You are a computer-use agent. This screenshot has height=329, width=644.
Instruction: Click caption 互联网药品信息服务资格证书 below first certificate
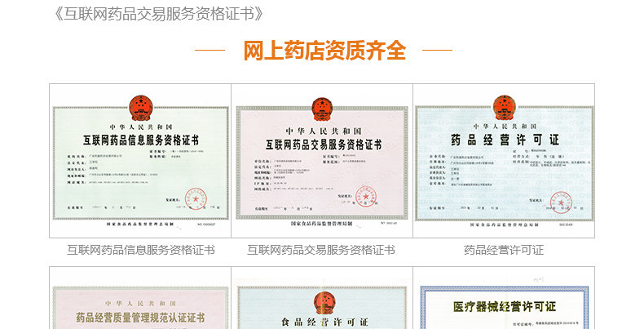[141, 250]
